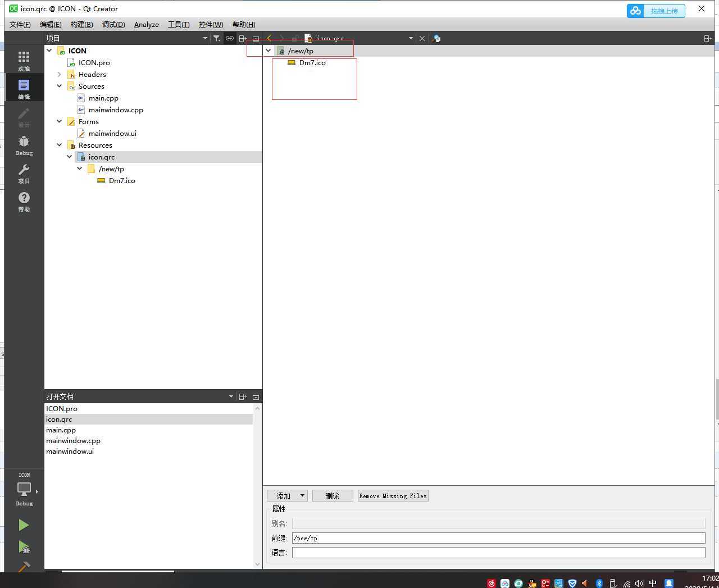This screenshot has width=719, height=588.
Task: Open the Projects view type dropdown
Action: point(205,38)
